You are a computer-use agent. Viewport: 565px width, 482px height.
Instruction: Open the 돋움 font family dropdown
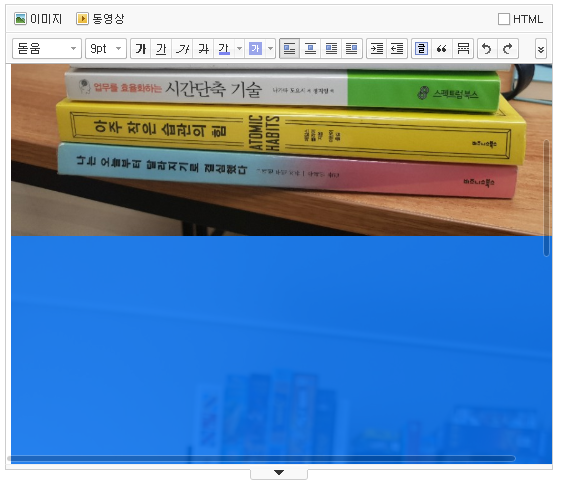click(47, 48)
